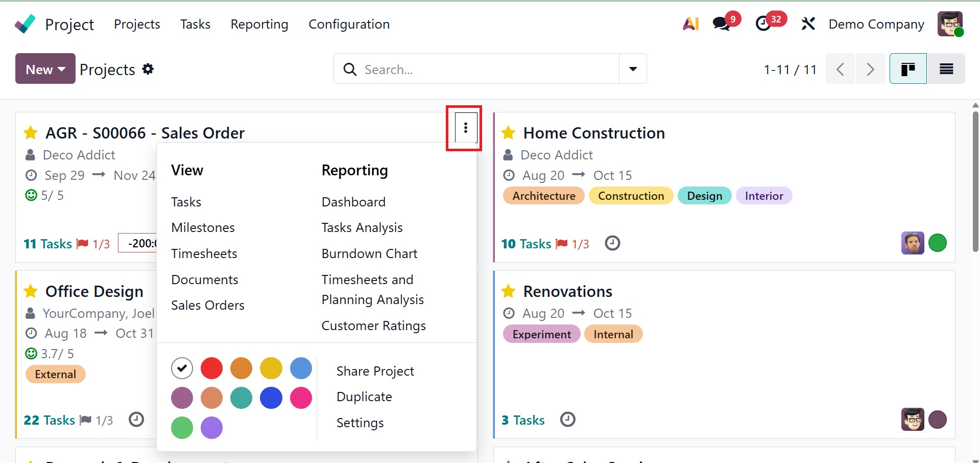Click the activity clock on Home Construction card
Image resolution: width=980 pixels, height=463 pixels.
[x=612, y=243]
